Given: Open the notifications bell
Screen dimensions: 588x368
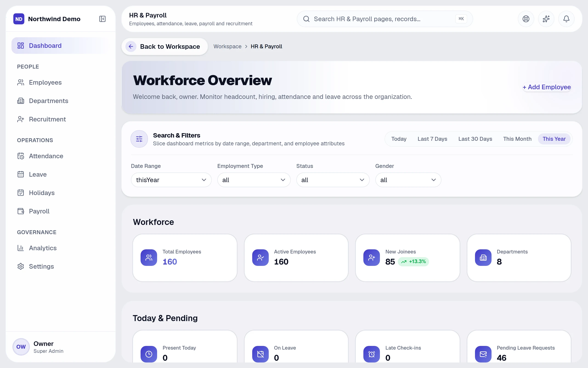Looking at the screenshot, I should pos(566,19).
